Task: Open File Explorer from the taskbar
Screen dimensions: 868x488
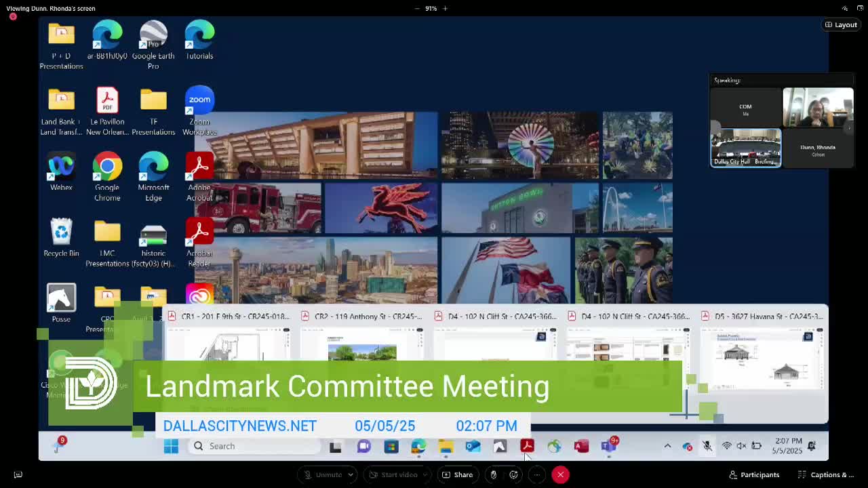Action: (x=446, y=446)
